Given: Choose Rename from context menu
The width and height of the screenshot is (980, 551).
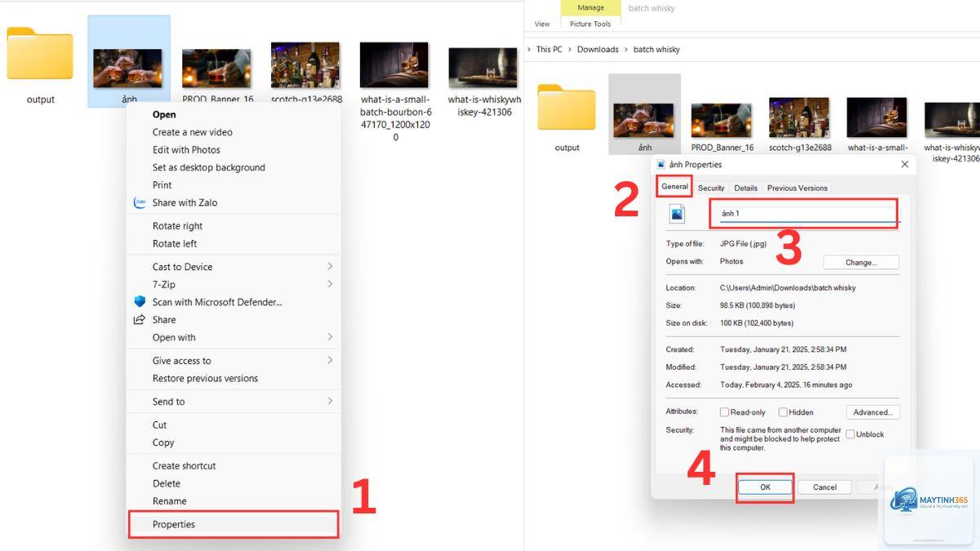Looking at the screenshot, I should (x=170, y=501).
